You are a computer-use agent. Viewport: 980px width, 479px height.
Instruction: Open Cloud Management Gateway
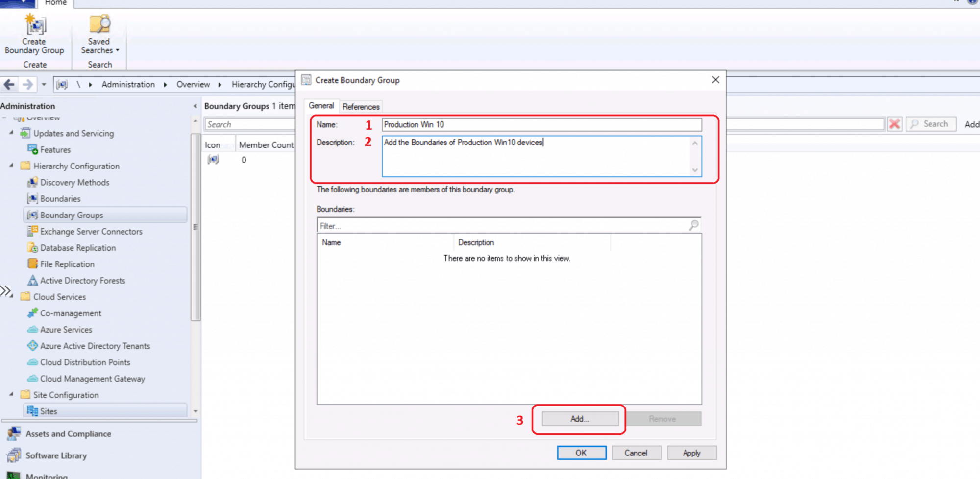pos(92,379)
